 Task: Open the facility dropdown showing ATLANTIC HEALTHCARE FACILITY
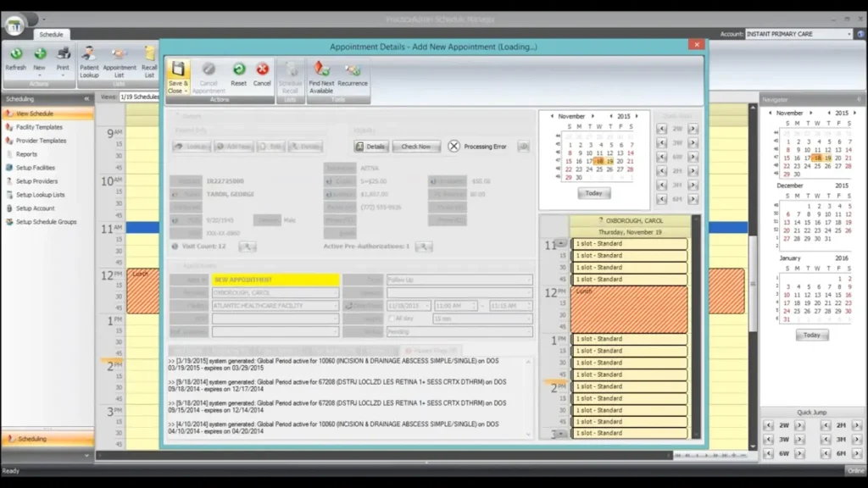coord(334,305)
